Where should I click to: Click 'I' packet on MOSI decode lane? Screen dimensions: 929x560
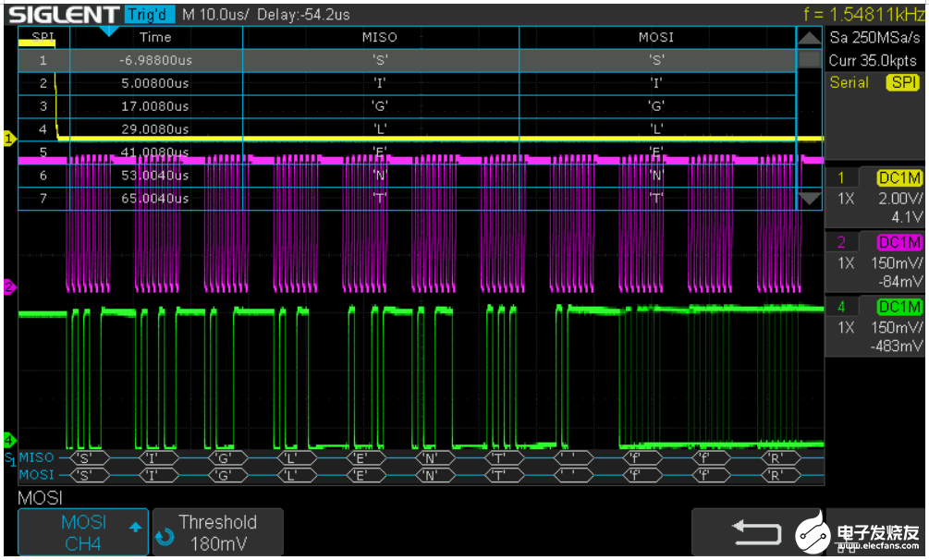click(x=158, y=475)
